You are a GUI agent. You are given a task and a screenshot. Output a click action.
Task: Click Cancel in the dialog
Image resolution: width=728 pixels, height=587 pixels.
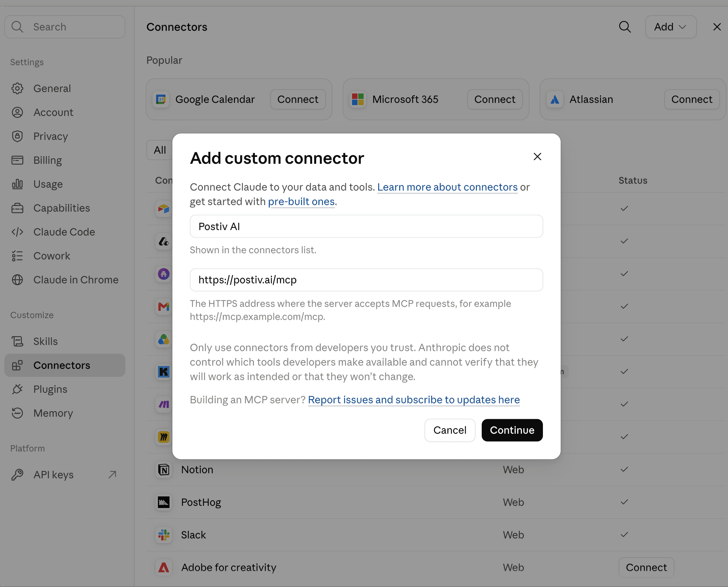[450, 430]
